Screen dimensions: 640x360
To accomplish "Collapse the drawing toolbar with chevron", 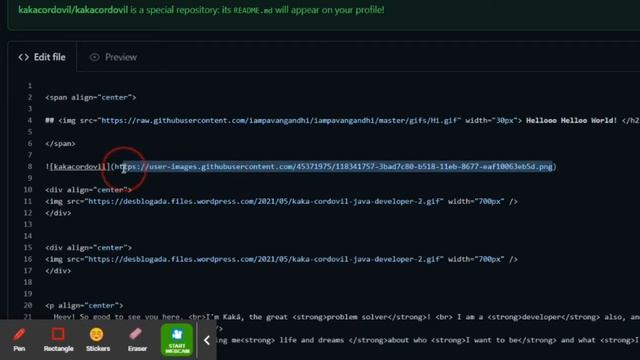I will (207, 340).
